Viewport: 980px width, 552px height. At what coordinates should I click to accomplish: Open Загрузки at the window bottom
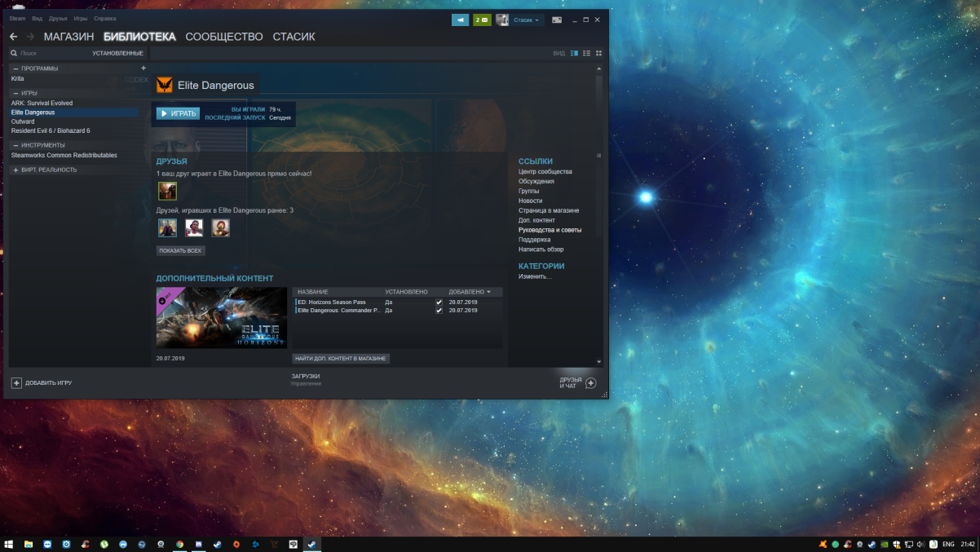[306, 376]
